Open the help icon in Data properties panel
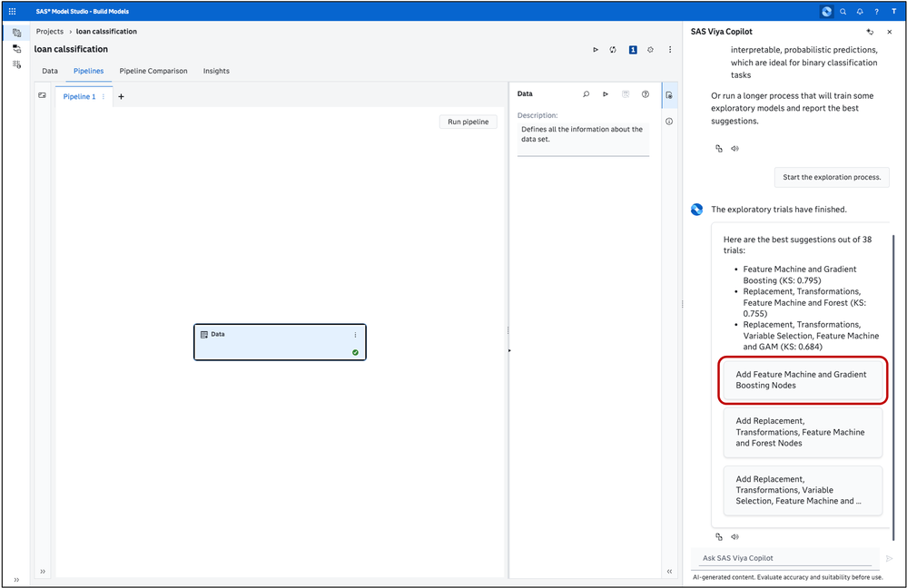The width and height of the screenshot is (907, 588). tap(645, 93)
